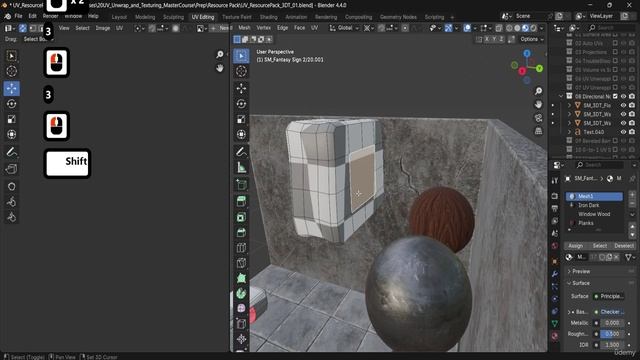The height and width of the screenshot is (360, 640).
Task: Switch perspective/orthographic grid icon in viewport
Action: 538,131
